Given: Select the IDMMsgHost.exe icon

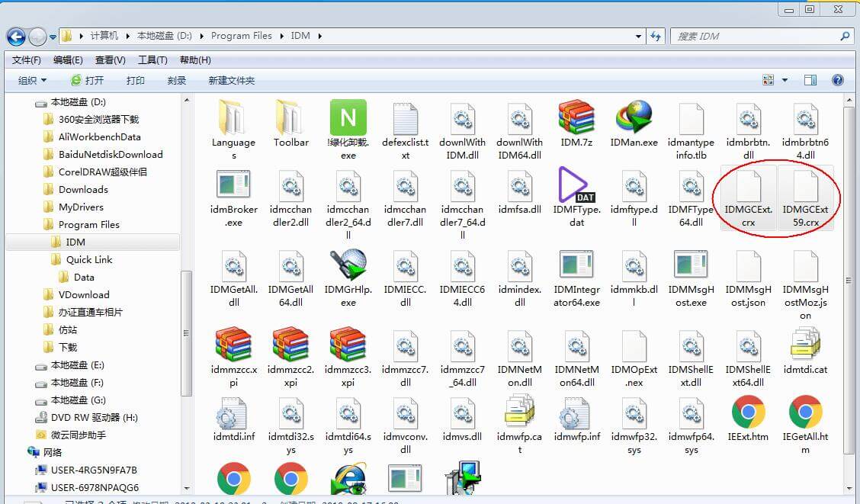Looking at the screenshot, I should [x=691, y=265].
